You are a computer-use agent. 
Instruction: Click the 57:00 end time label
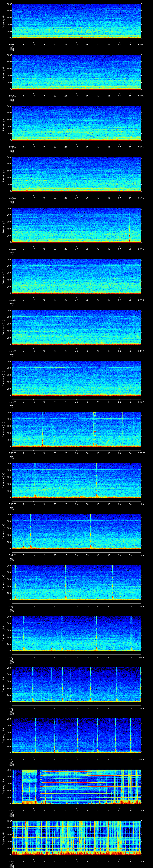[141, 300]
